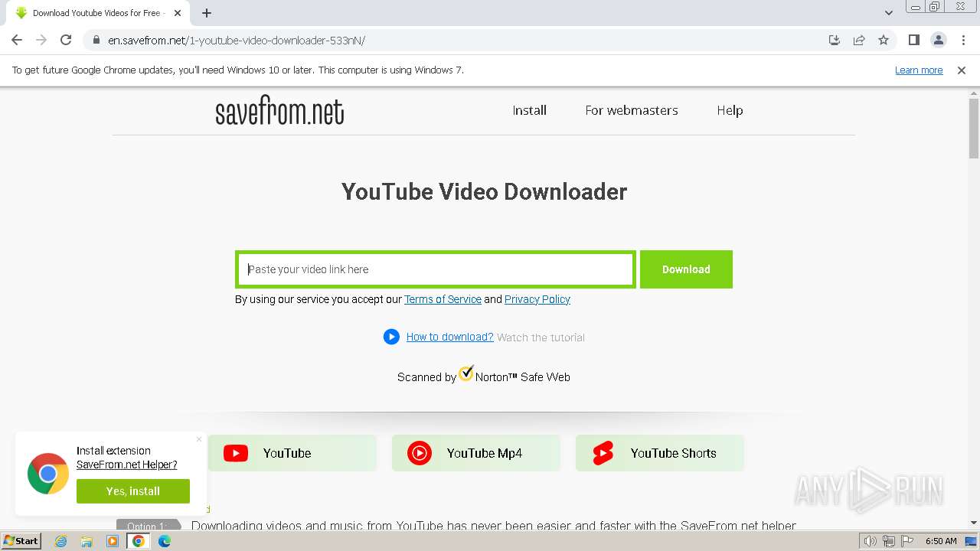Click the address bar URL text
Viewport: 980px width, 551px height.
[x=237, y=41]
